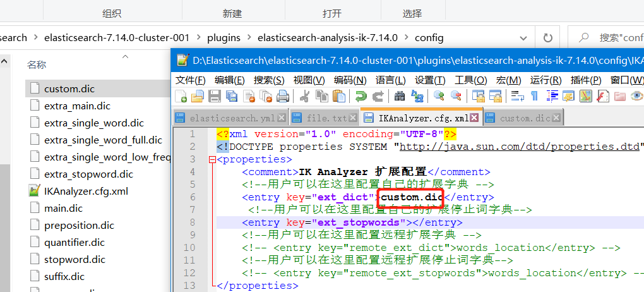644x292 pixels.
Task: Click the Zoom In magnifier icon
Action: (439, 96)
